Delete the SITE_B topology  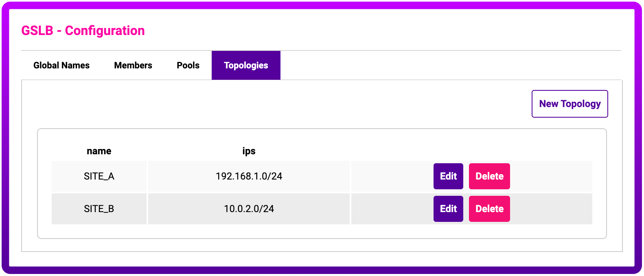[x=489, y=209]
